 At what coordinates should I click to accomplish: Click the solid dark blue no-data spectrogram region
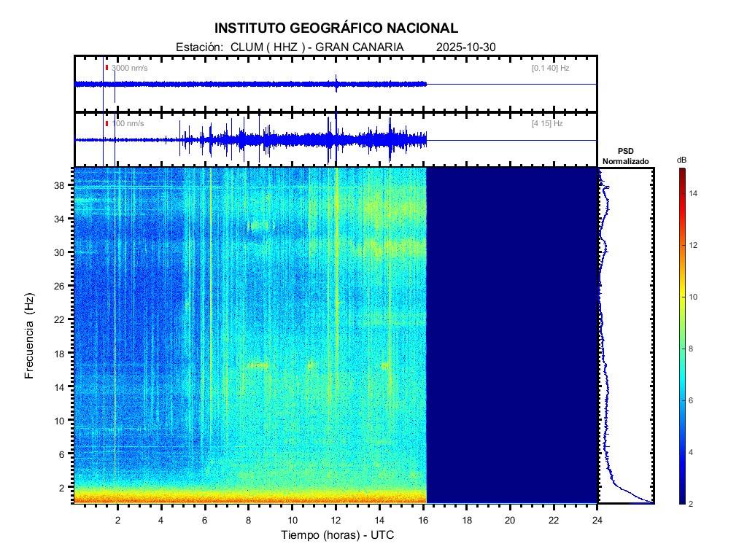point(511,335)
